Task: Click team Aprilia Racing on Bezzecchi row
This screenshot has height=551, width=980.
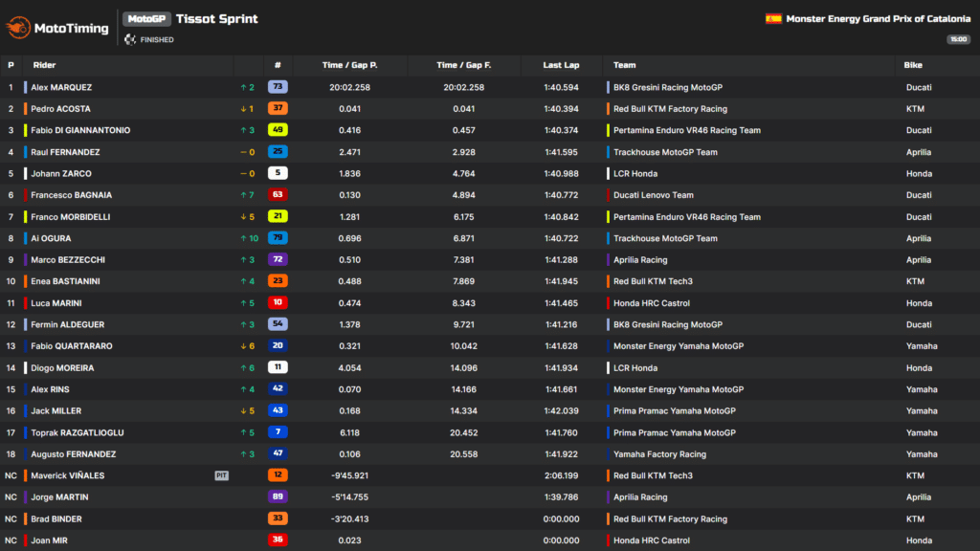Action: pos(640,260)
